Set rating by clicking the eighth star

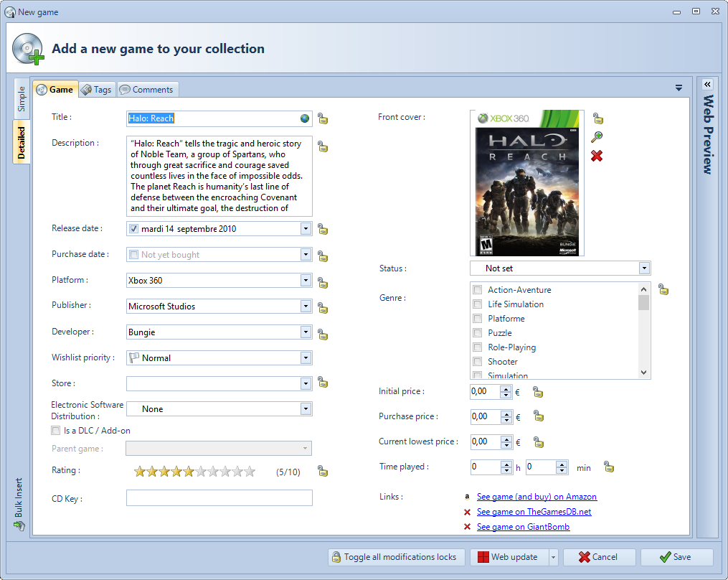(224, 472)
